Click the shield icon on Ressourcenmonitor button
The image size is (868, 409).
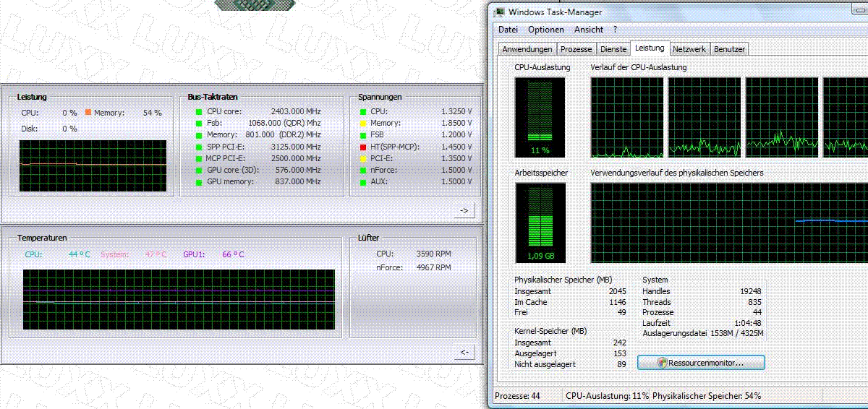663,362
